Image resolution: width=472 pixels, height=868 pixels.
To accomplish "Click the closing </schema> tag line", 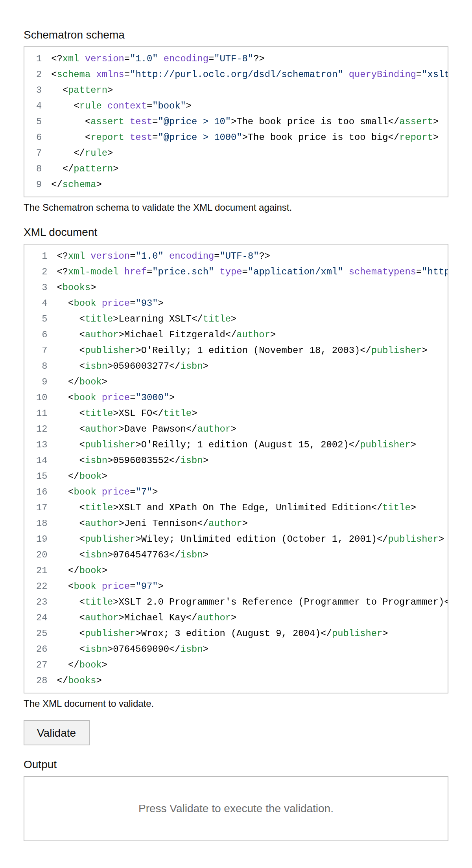I will pyautogui.click(x=76, y=184).
